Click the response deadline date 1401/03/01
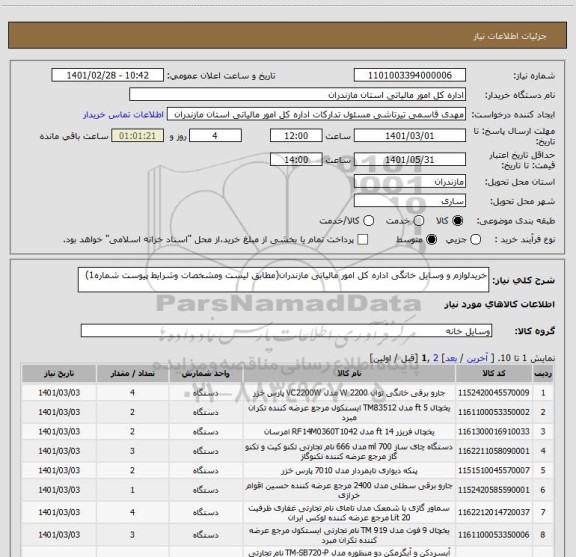The image size is (576, 557). tap(410, 136)
